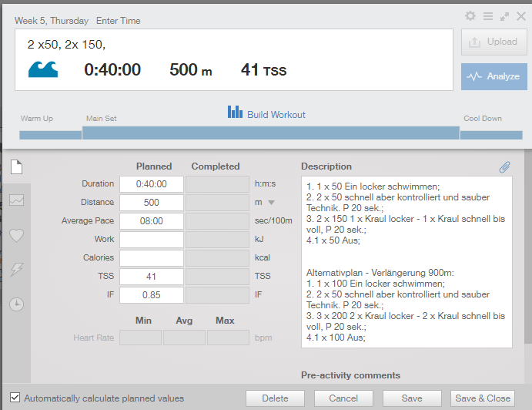Screen dimensions: 532x410
Task: Open the chart sidebar tab icon
Action: point(16,200)
